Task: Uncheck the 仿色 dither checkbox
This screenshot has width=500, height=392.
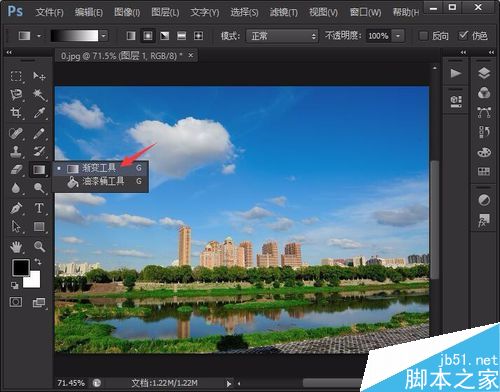Action: [463, 35]
